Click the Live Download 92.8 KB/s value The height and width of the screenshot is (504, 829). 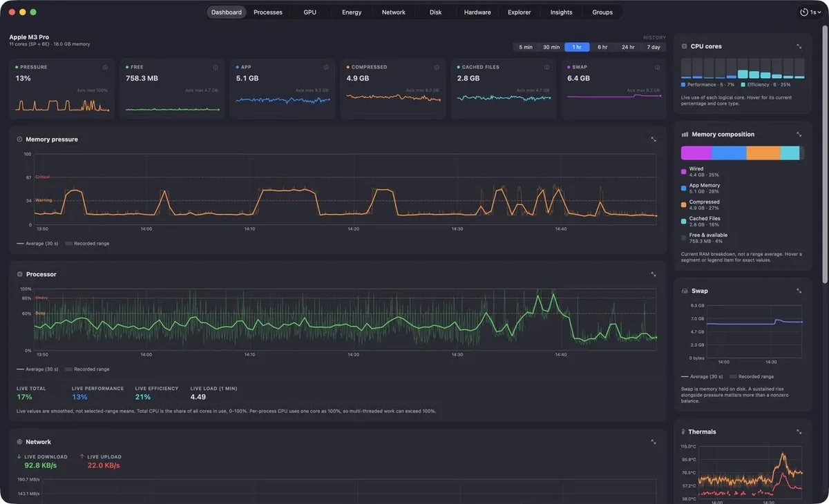[x=40, y=465]
